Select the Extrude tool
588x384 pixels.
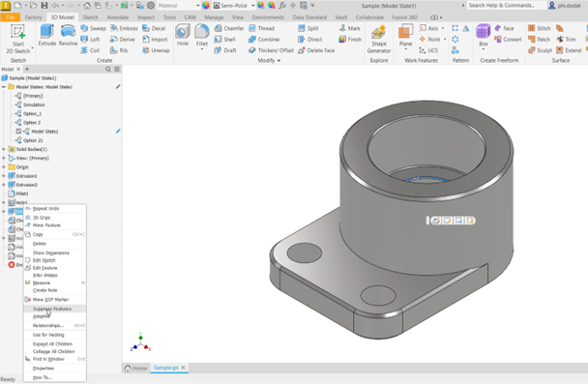click(46, 35)
